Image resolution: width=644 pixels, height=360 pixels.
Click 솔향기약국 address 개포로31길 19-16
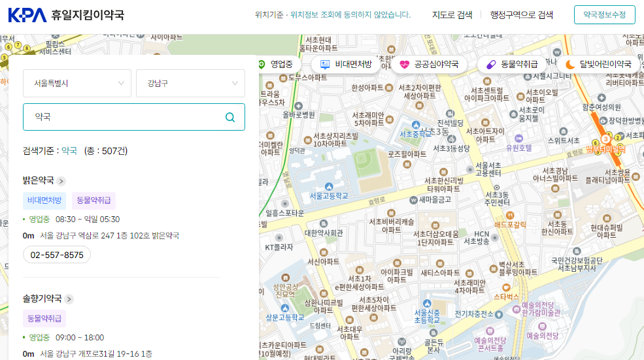tap(96, 354)
